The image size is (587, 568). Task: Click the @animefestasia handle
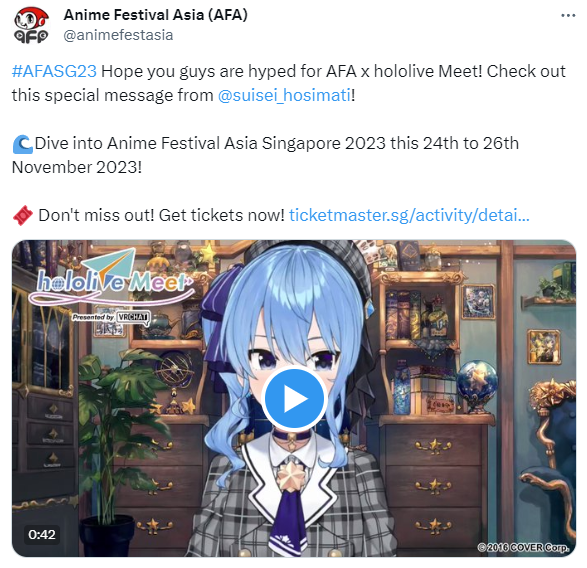(x=118, y=35)
